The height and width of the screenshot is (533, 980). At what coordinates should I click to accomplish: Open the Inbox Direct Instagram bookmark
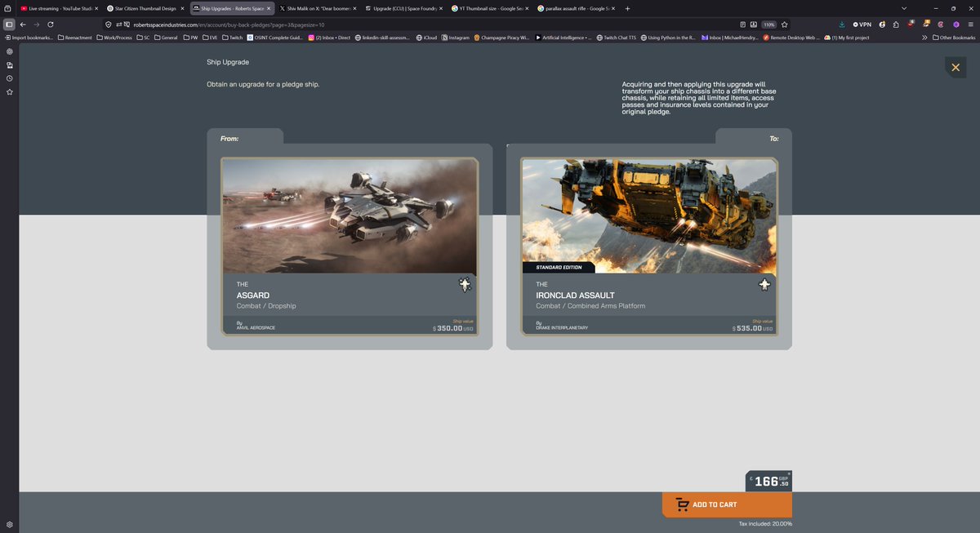[329, 38]
